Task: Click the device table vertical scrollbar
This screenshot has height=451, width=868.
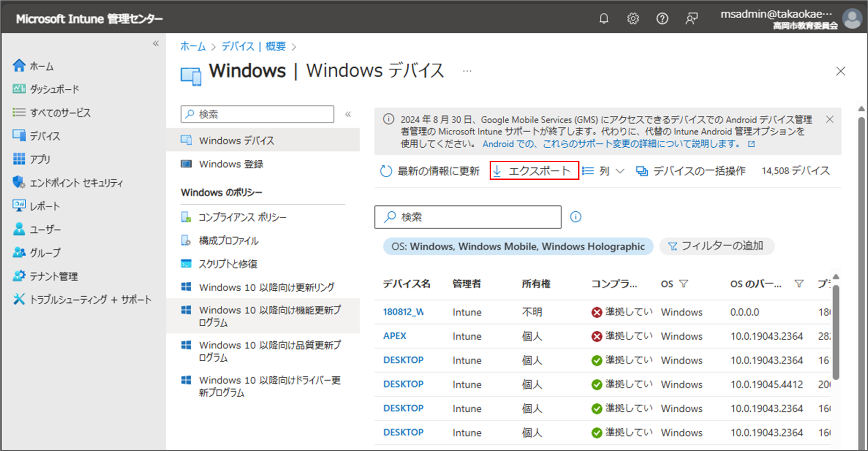Action: coord(836,332)
